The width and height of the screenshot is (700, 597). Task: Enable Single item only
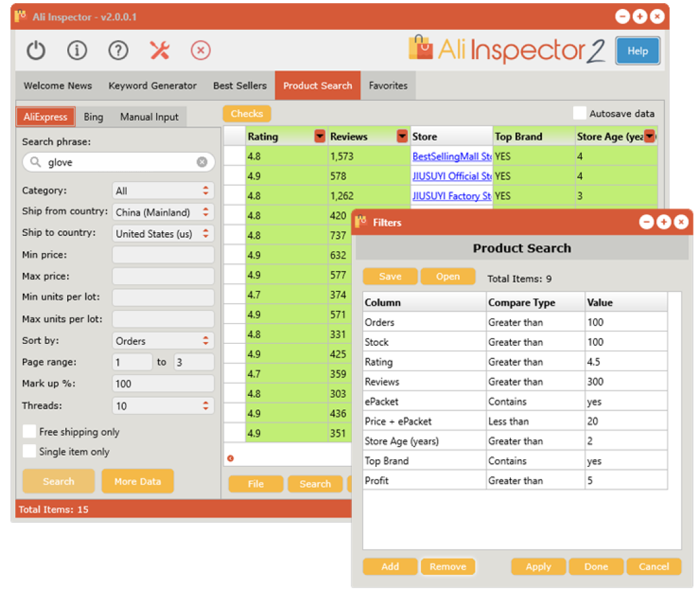[x=29, y=452]
